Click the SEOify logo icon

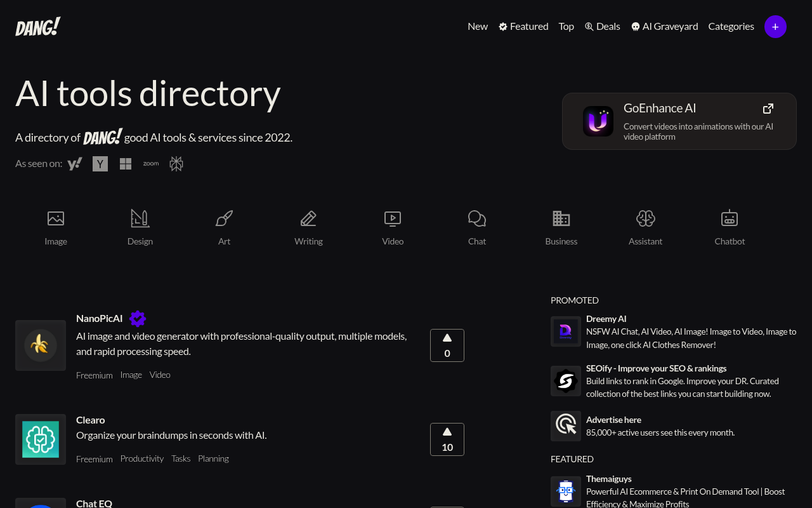click(566, 381)
